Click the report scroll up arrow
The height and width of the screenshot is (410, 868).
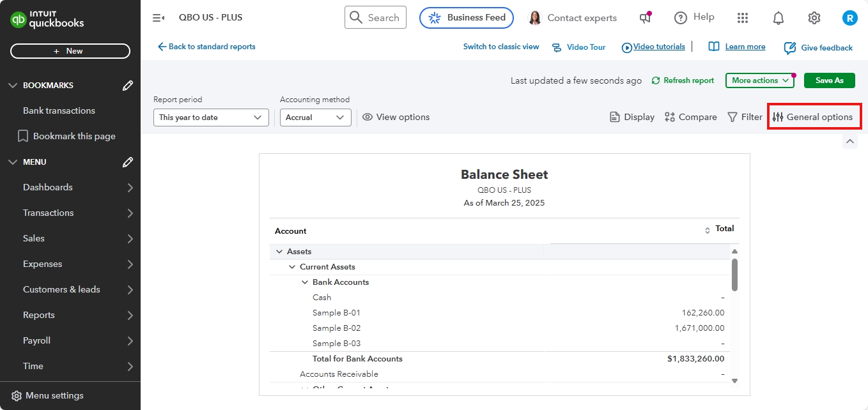click(x=734, y=252)
